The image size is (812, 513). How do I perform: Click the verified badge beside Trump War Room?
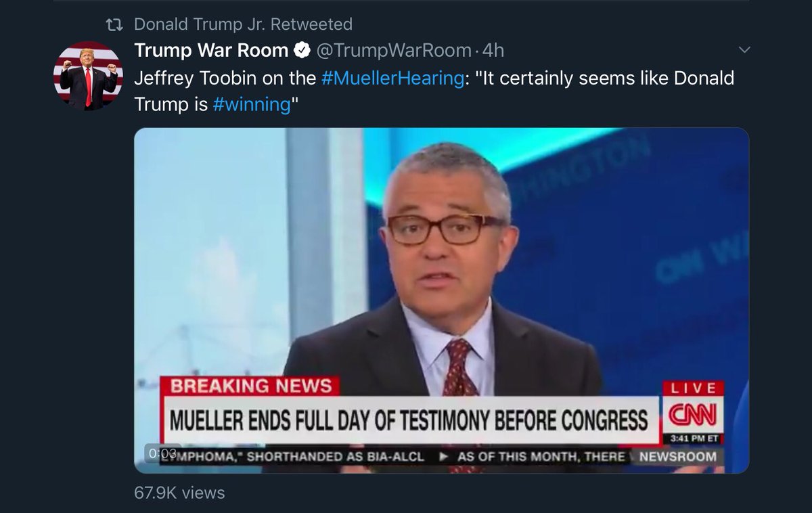pos(302,51)
